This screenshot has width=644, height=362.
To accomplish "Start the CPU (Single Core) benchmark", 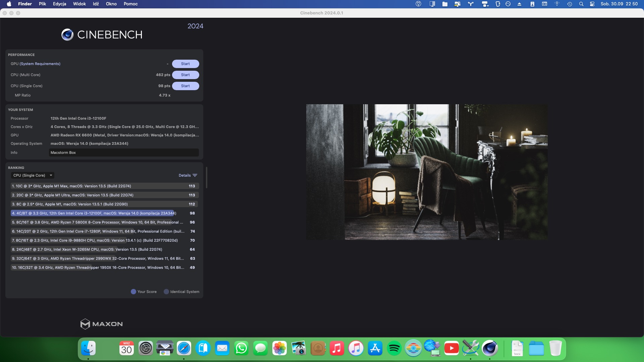I will click(x=185, y=86).
